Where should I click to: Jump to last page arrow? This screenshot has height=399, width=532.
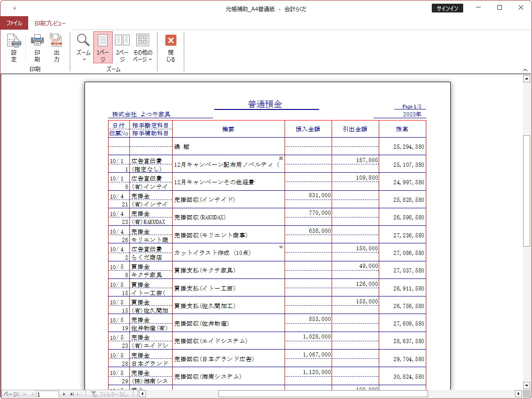point(72,394)
